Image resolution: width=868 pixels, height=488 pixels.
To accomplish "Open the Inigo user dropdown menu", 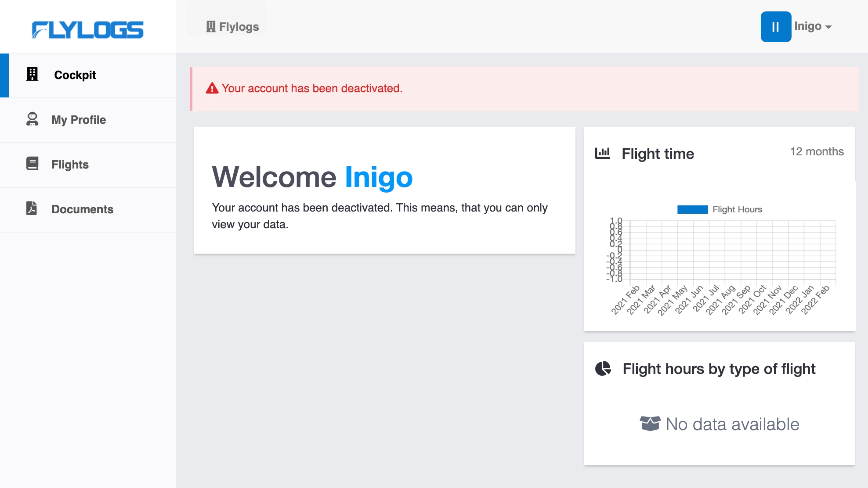I will pos(808,26).
